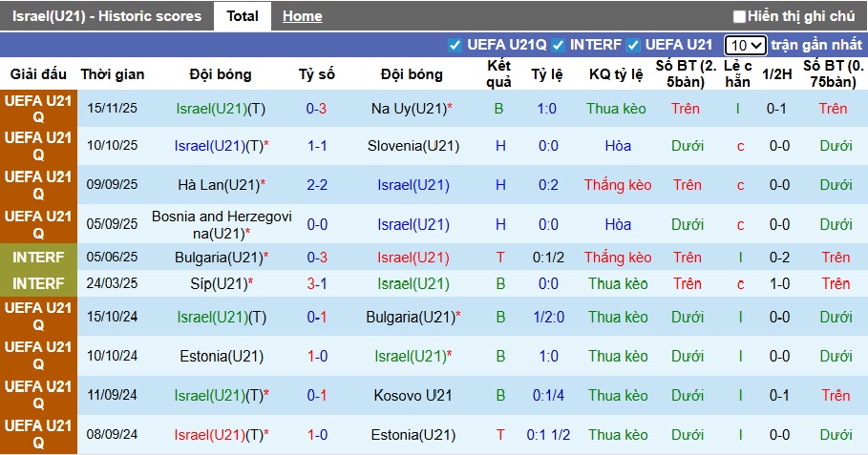Image resolution: width=868 pixels, height=455 pixels.
Task: Open the 10 recent matches dropdown
Action: [x=745, y=45]
